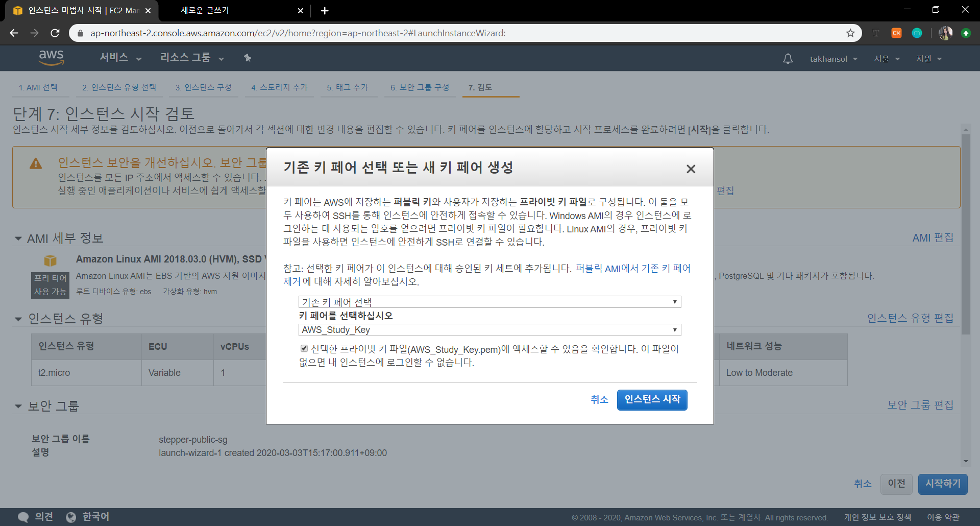This screenshot has height=526, width=980.
Task: Click 취소 in the key pair dialog
Action: 599,400
